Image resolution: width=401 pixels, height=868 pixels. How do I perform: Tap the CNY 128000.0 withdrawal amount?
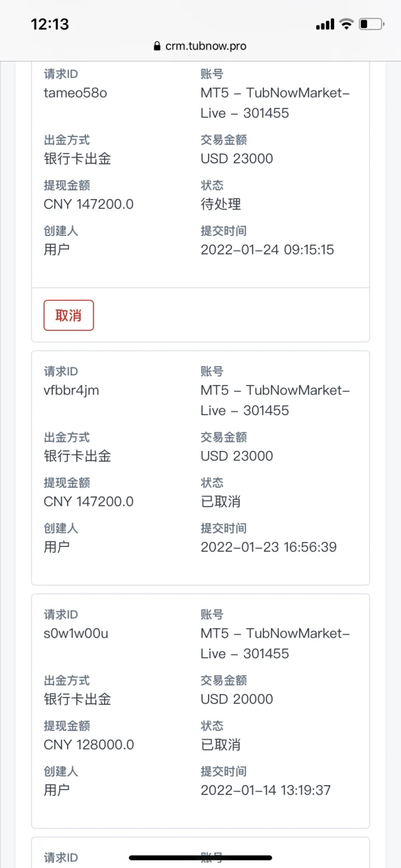click(89, 744)
